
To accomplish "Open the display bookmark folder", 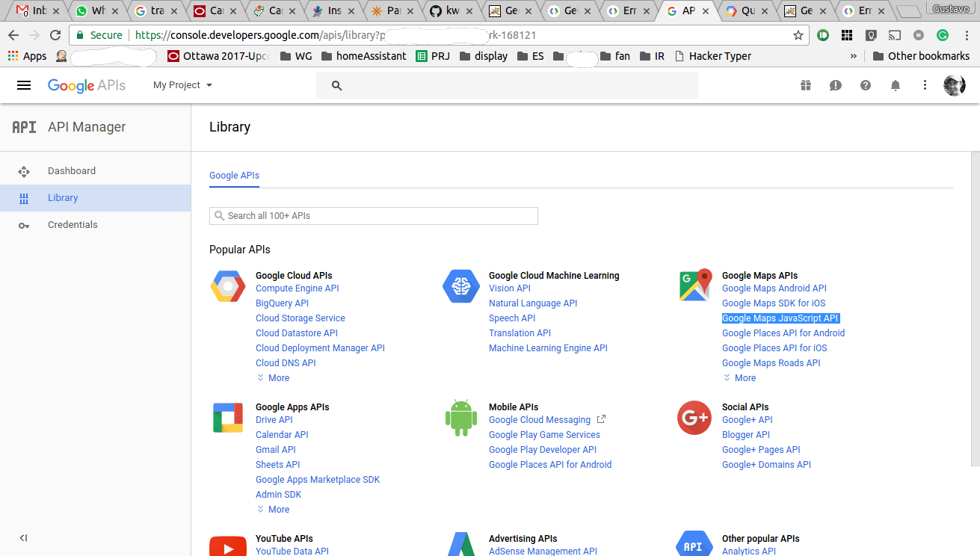I will click(x=484, y=56).
